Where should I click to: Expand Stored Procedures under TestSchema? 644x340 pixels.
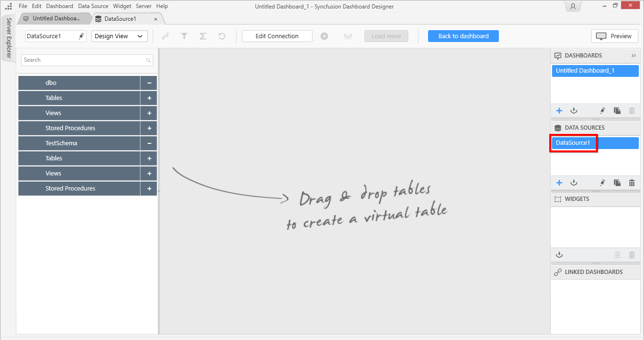(x=149, y=189)
